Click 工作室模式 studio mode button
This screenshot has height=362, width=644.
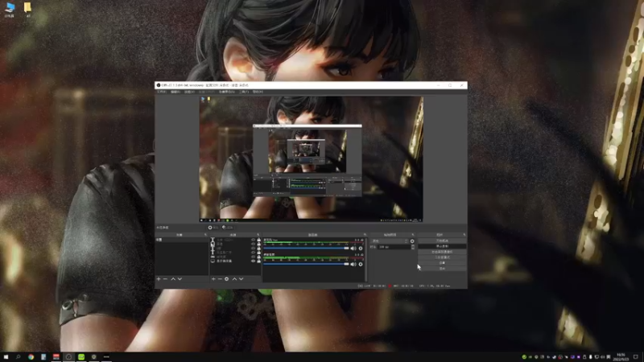point(442,257)
